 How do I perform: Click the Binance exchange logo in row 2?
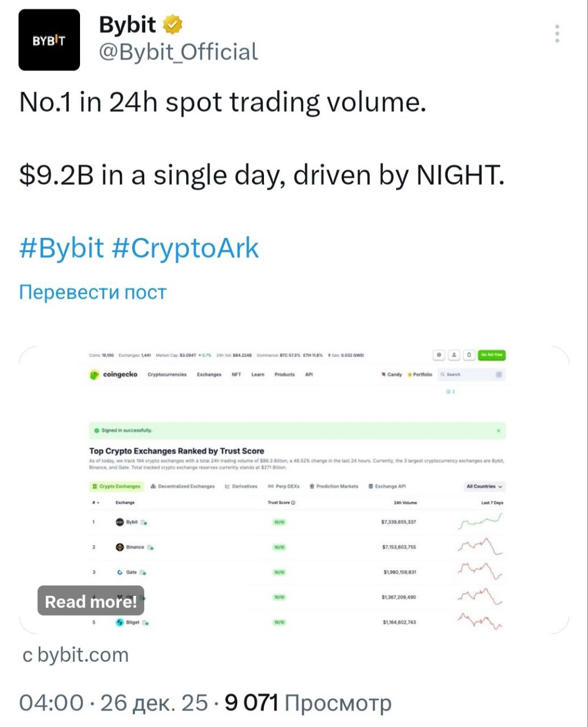tap(119, 547)
